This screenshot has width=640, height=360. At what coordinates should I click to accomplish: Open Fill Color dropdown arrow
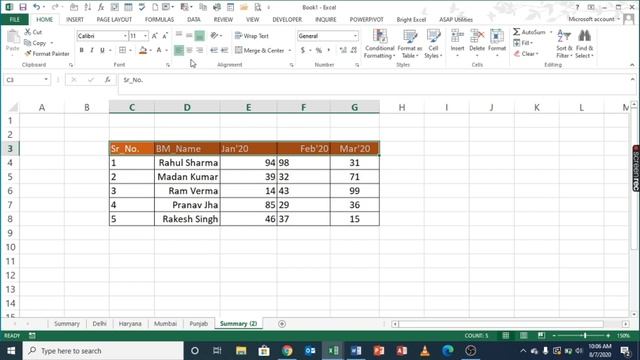[x=151, y=50]
